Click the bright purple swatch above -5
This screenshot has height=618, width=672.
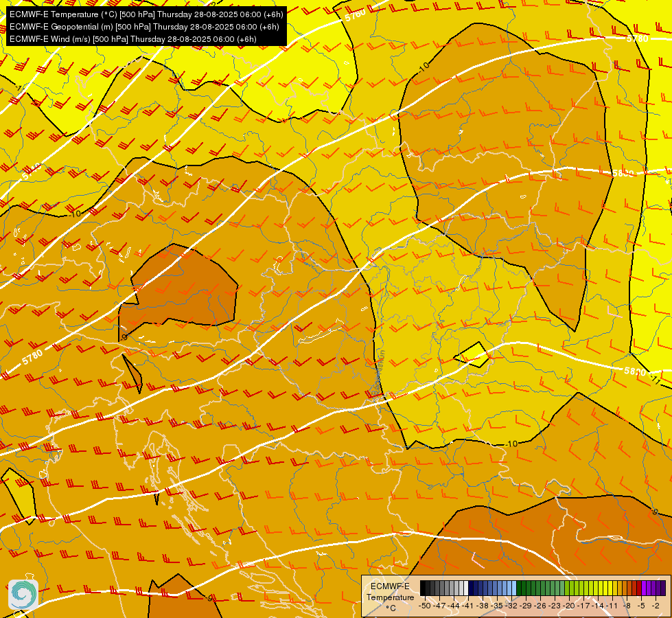644,588
